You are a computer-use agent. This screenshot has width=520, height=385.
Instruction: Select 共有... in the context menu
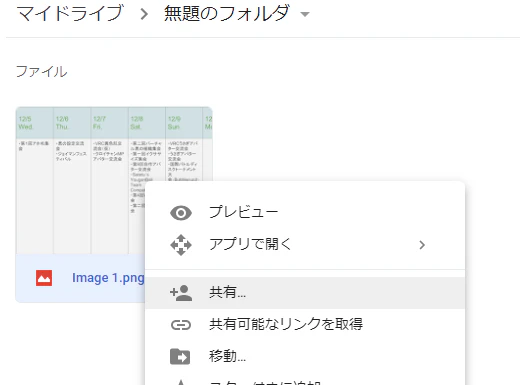point(305,293)
